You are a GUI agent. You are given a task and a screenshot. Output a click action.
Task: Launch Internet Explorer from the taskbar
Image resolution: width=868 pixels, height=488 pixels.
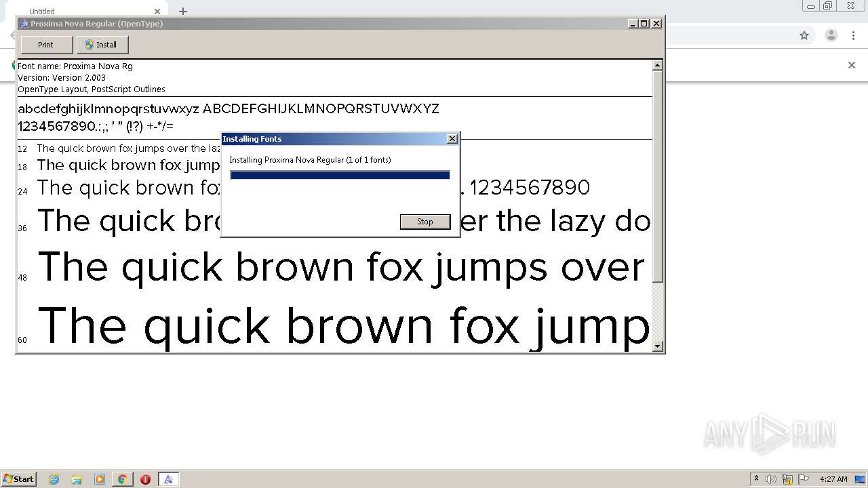[54, 479]
